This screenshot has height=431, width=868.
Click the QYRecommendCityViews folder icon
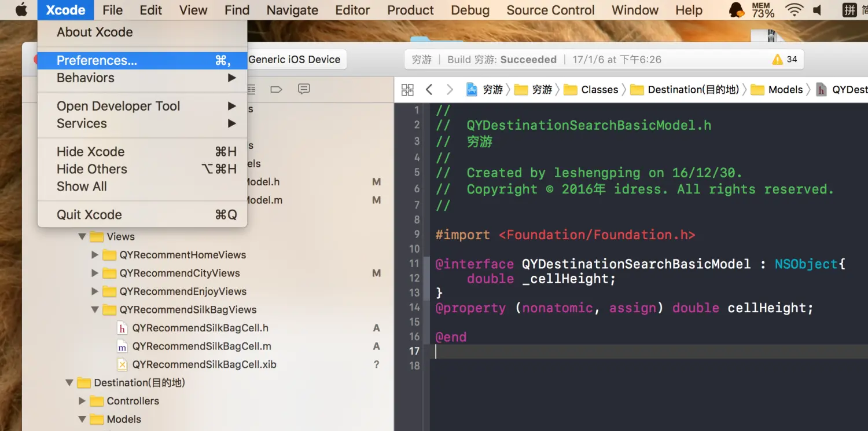coord(109,273)
